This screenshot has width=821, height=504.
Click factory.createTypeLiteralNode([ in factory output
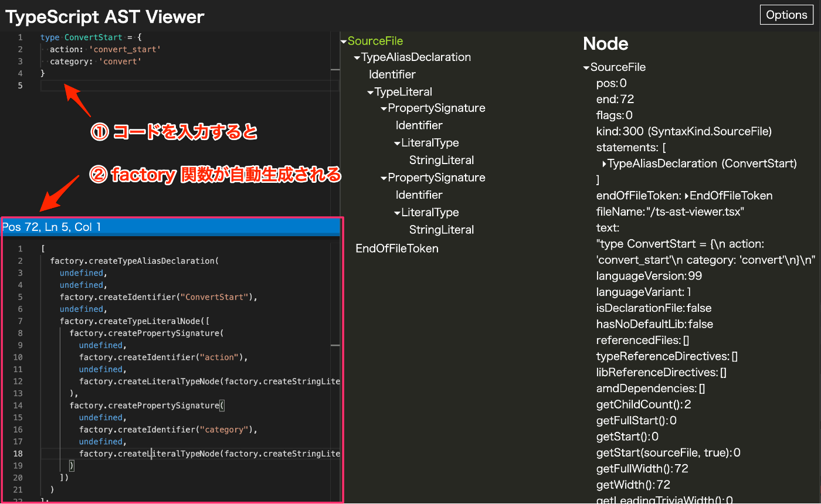click(135, 321)
